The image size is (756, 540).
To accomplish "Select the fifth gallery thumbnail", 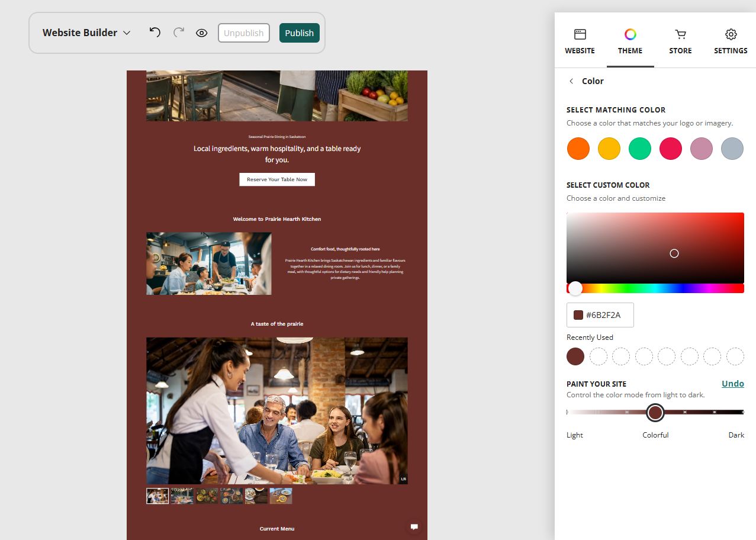I will pyautogui.click(x=256, y=496).
